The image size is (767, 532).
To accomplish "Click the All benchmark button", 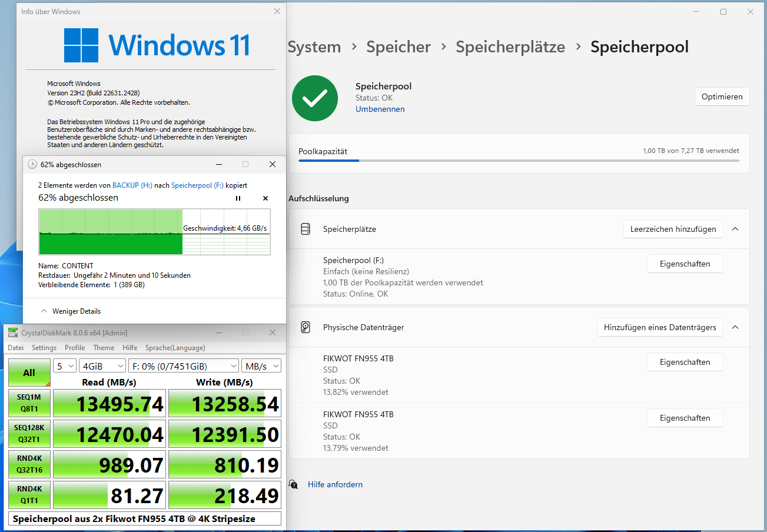I will pos(29,373).
